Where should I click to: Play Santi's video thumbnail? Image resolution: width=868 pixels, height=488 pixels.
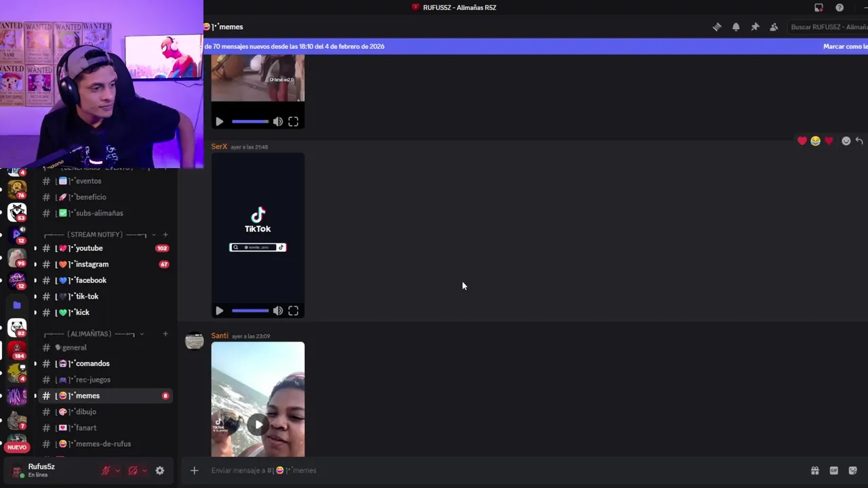[x=258, y=425]
